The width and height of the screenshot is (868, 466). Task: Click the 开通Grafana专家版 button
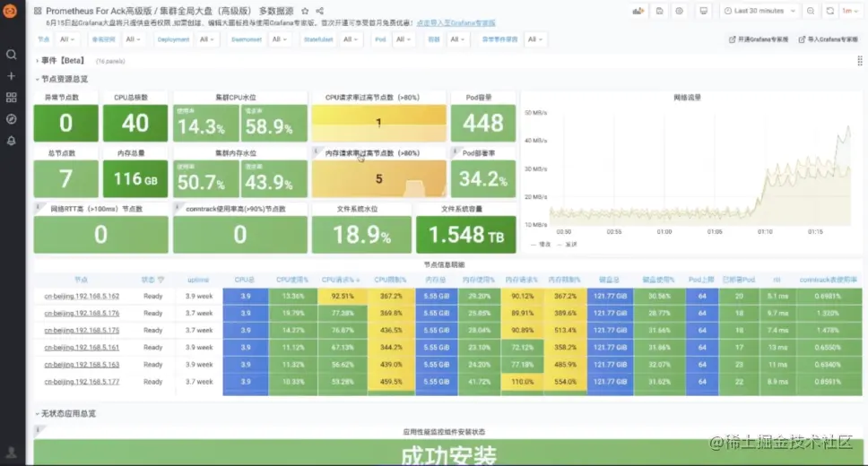coord(758,39)
